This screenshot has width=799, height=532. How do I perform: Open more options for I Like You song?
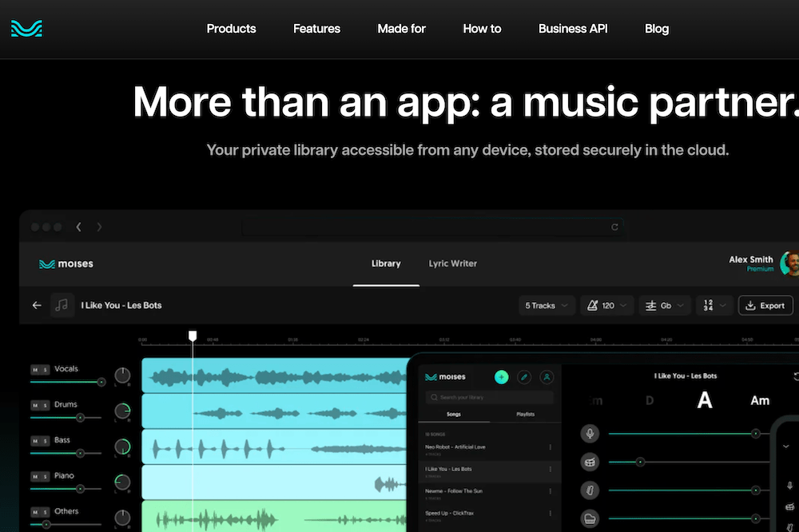point(551,470)
